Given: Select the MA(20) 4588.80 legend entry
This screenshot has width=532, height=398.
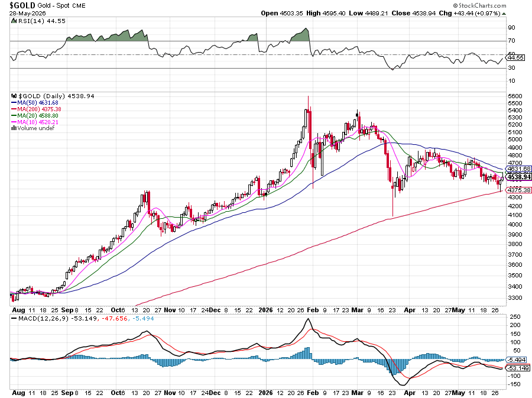Looking at the screenshot, I should click(35, 116).
